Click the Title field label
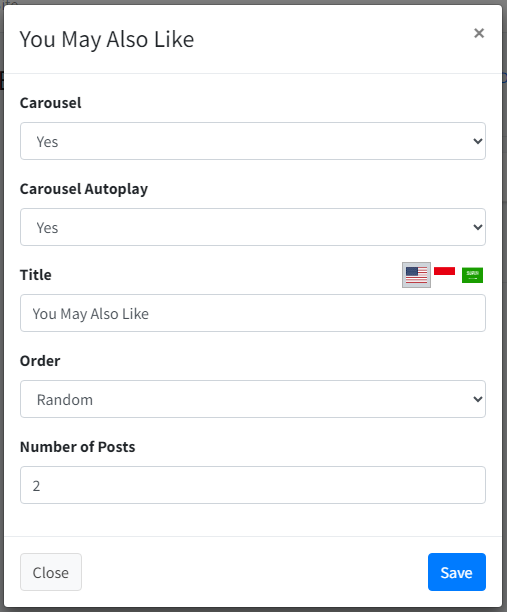Image resolution: width=507 pixels, height=612 pixels. click(x=36, y=275)
